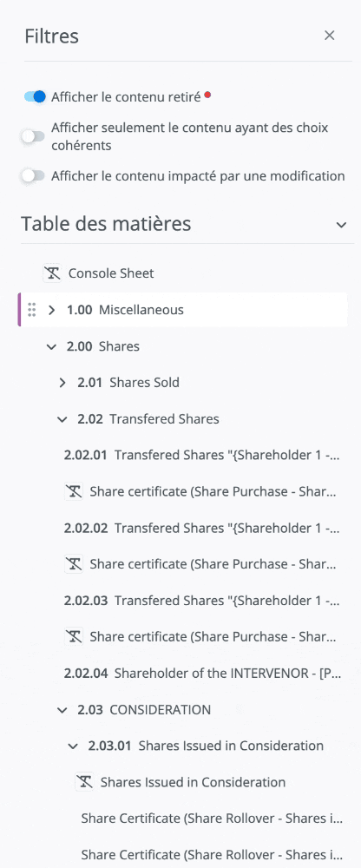The image size is (361, 868).
Task: Close the Filtres panel
Action: (x=330, y=36)
